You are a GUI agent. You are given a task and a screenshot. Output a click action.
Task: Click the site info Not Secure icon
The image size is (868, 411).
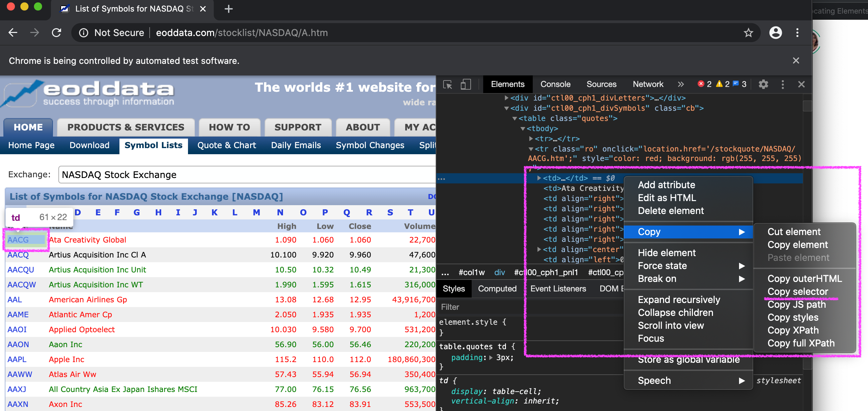click(83, 33)
